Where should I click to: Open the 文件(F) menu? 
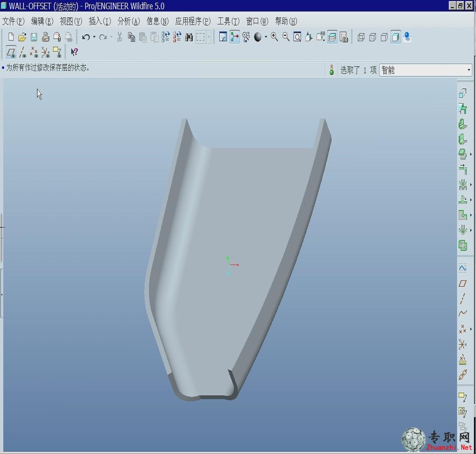coord(13,21)
